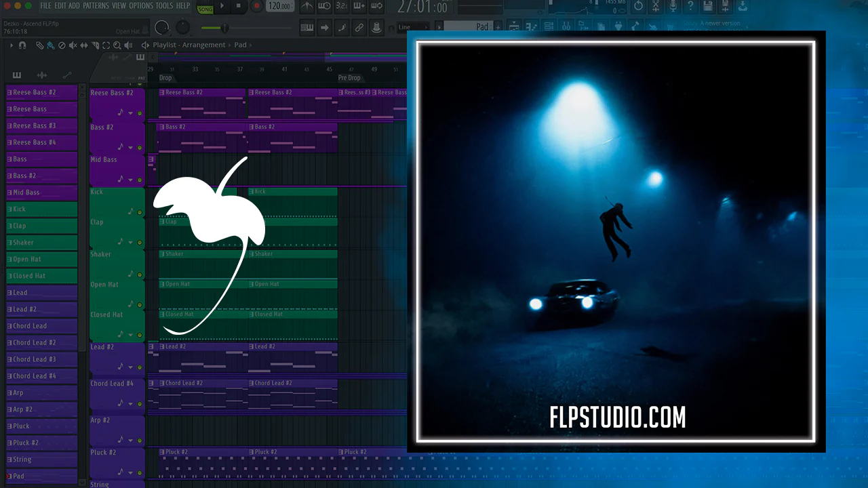This screenshot has width=868, height=488.
Task: Mute the Mid Bass track
Action: pyautogui.click(x=140, y=180)
